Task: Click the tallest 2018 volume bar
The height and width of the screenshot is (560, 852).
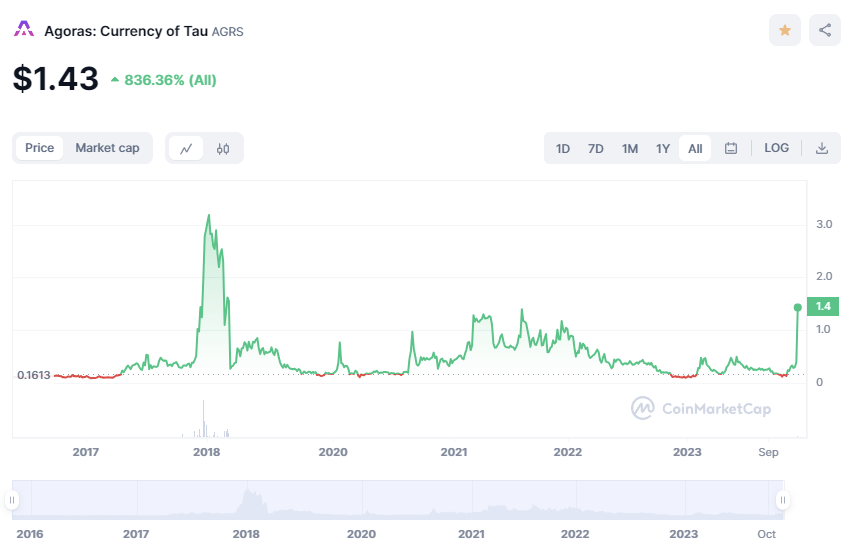Action: tap(204, 418)
